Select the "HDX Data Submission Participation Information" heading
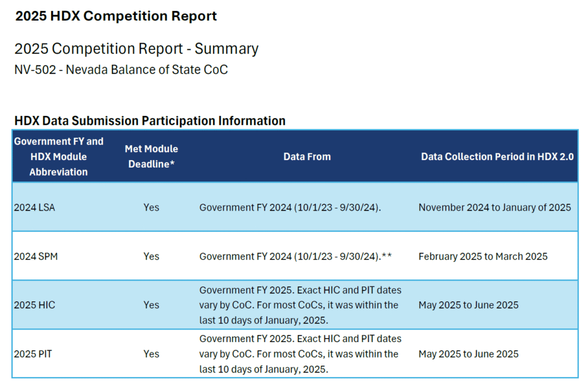Image resolution: width=588 pixels, height=388 pixels. click(x=150, y=121)
